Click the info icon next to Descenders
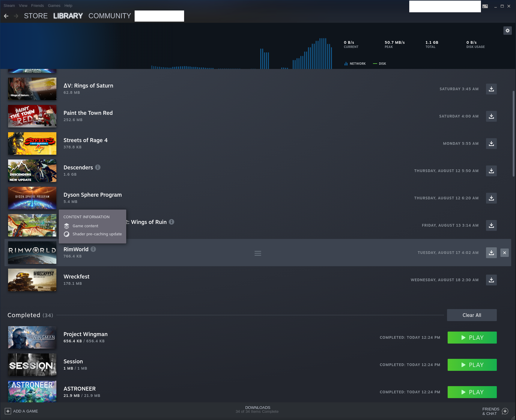The width and height of the screenshot is (516, 420). coord(98,167)
